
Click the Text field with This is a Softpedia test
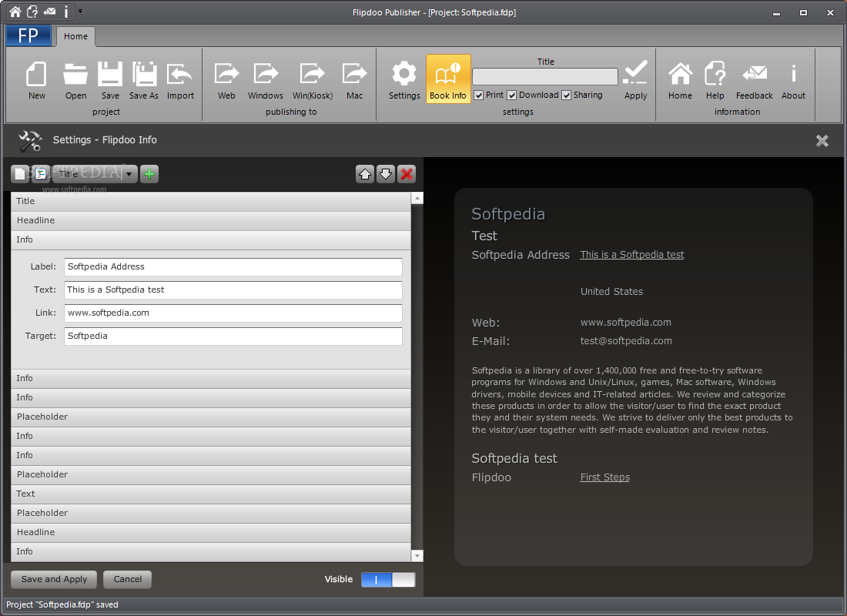pyautogui.click(x=233, y=290)
